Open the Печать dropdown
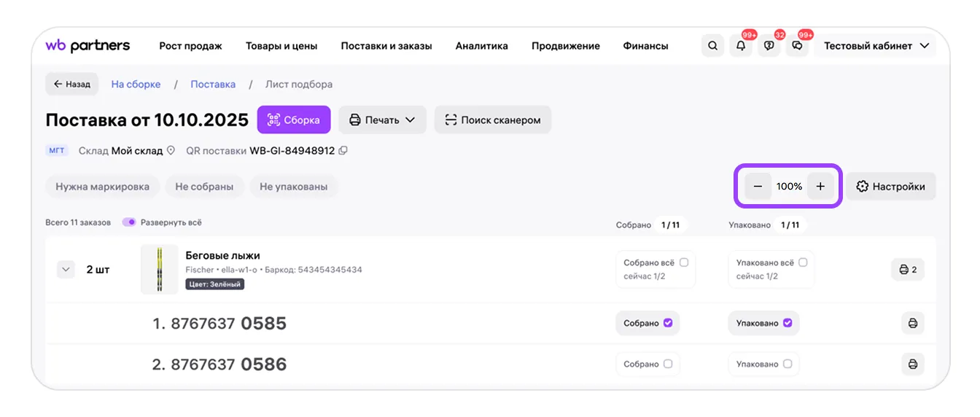The image size is (980, 417). 382,120
